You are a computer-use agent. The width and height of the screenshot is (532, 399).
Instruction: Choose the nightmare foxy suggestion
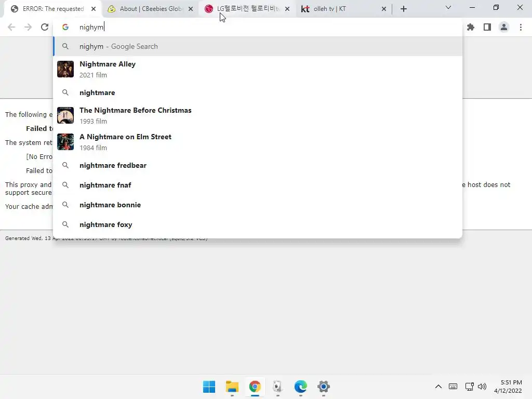pos(258,224)
